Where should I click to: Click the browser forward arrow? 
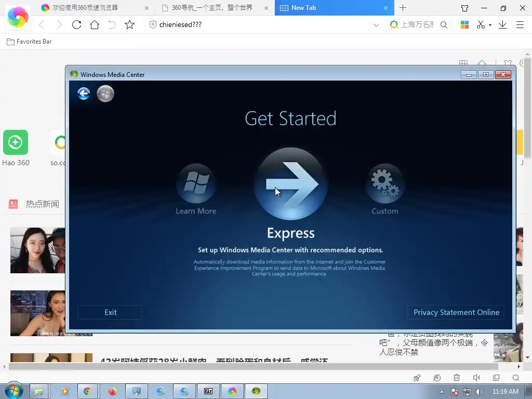pos(59,24)
